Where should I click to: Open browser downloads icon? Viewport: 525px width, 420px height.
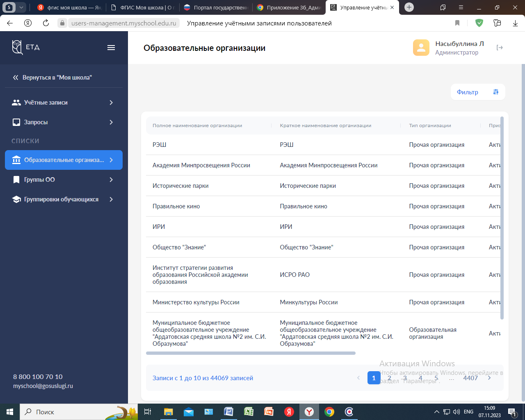coord(515,23)
